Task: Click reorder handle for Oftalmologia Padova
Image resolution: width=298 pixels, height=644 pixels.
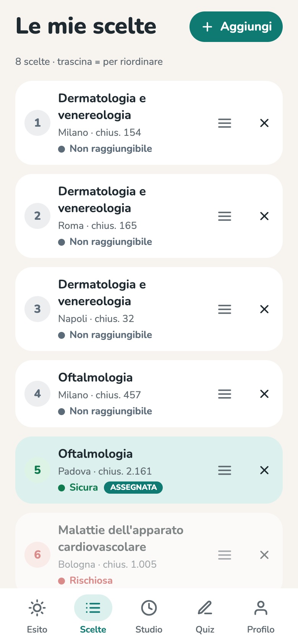Action: pyautogui.click(x=225, y=470)
